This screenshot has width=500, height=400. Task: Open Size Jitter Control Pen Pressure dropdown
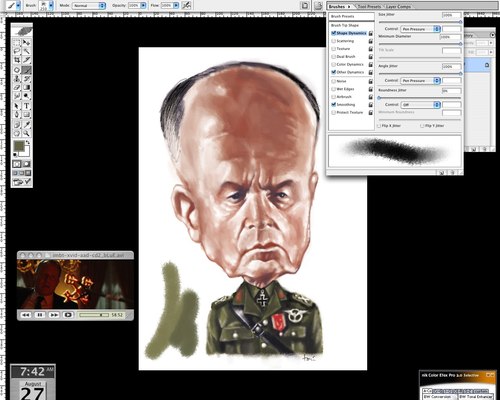(421, 29)
